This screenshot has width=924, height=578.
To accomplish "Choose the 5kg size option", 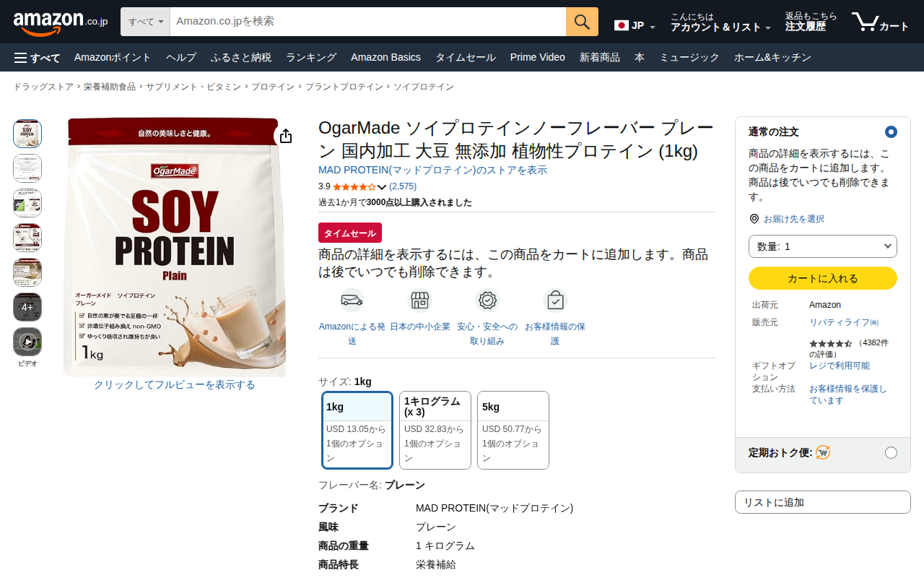I will tap(513, 431).
